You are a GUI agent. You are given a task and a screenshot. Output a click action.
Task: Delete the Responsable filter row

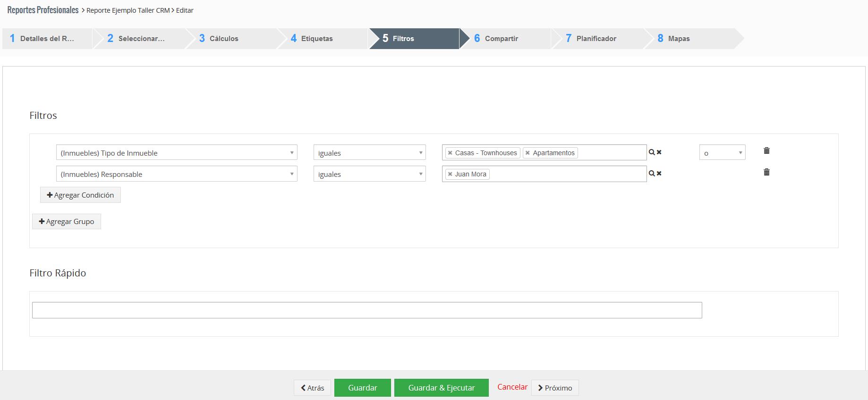(x=766, y=172)
